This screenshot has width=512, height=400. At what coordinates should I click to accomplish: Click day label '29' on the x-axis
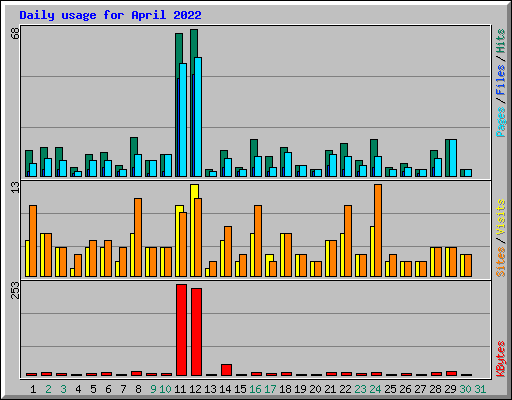click(x=450, y=389)
